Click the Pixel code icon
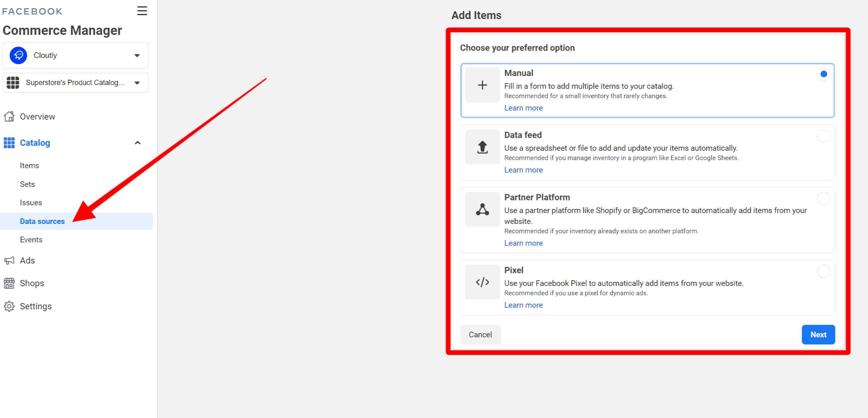Image resolution: width=868 pixels, height=418 pixels. [x=482, y=282]
